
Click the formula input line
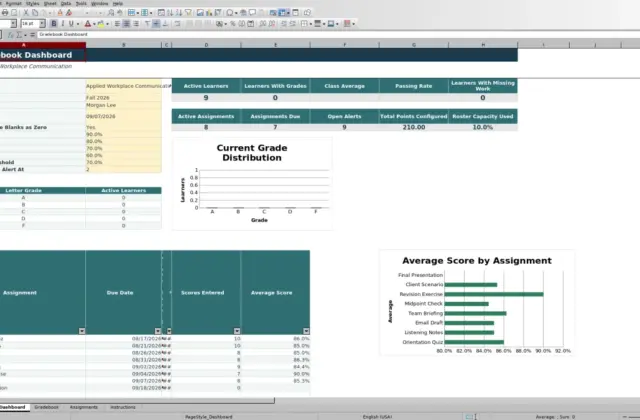click(339, 35)
